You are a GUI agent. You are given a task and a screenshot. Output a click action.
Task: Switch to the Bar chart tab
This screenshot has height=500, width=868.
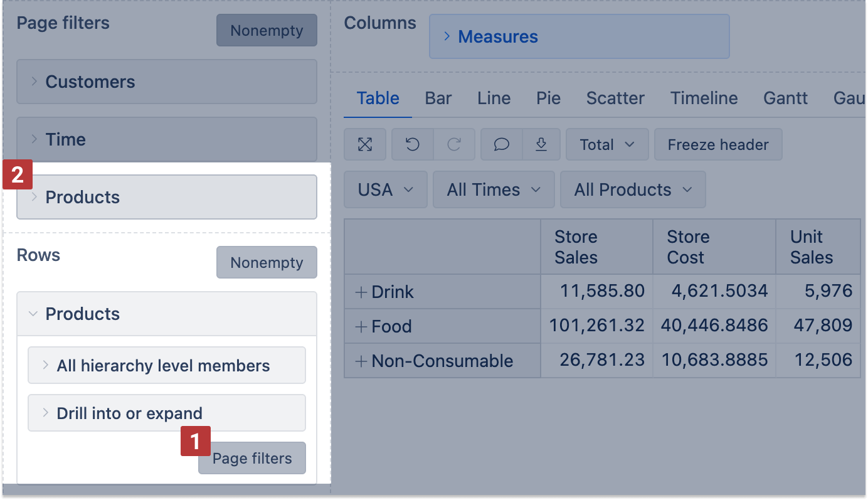[438, 98]
